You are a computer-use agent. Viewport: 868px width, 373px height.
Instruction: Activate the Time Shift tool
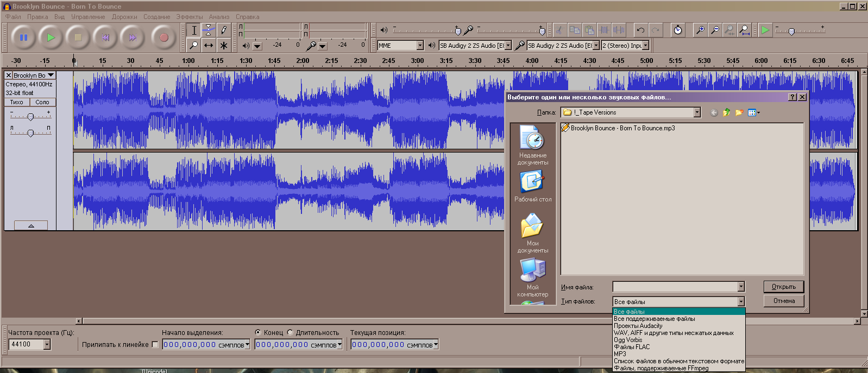click(209, 46)
